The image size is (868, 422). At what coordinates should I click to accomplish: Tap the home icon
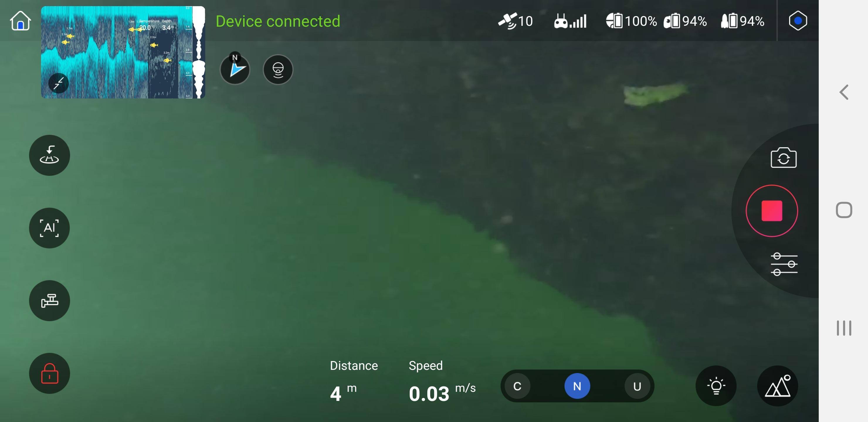point(20,21)
